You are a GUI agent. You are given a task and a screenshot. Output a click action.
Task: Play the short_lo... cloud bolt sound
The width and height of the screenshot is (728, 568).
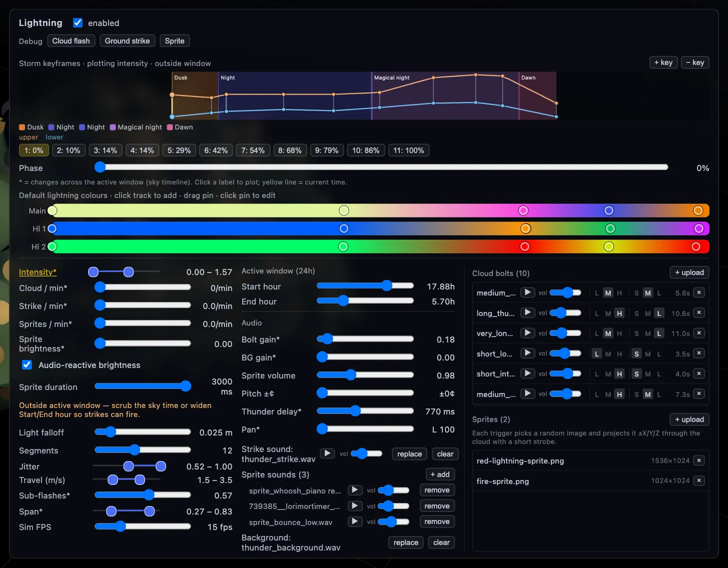pyautogui.click(x=527, y=353)
